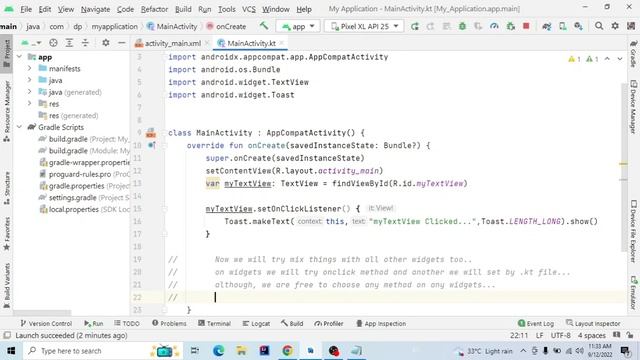Screen dimensions: 640x360
Task: Click the green Debug app bug icon
Action: click(x=462, y=26)
